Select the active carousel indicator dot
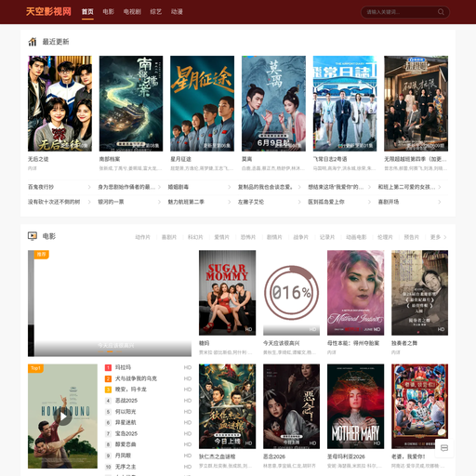 110,351
